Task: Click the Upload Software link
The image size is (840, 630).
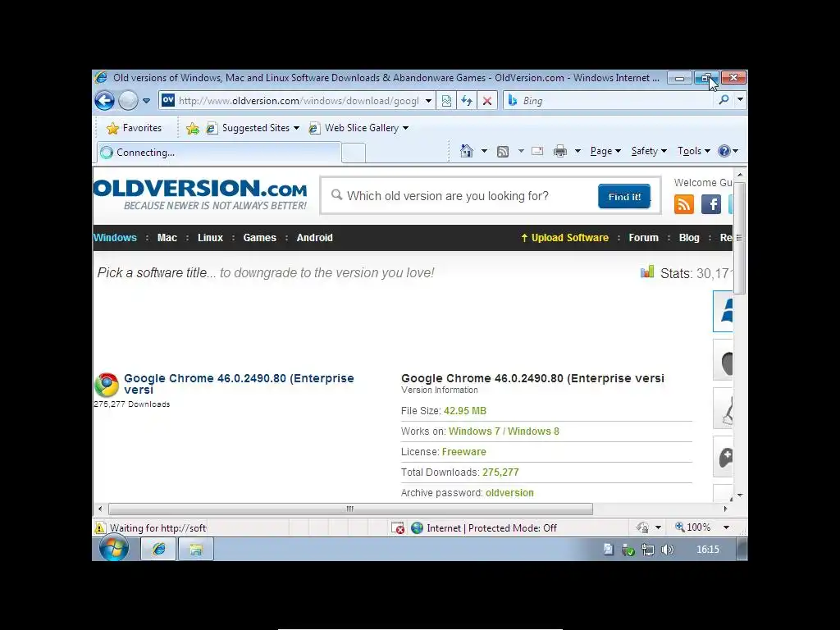Action: [564, 238]
